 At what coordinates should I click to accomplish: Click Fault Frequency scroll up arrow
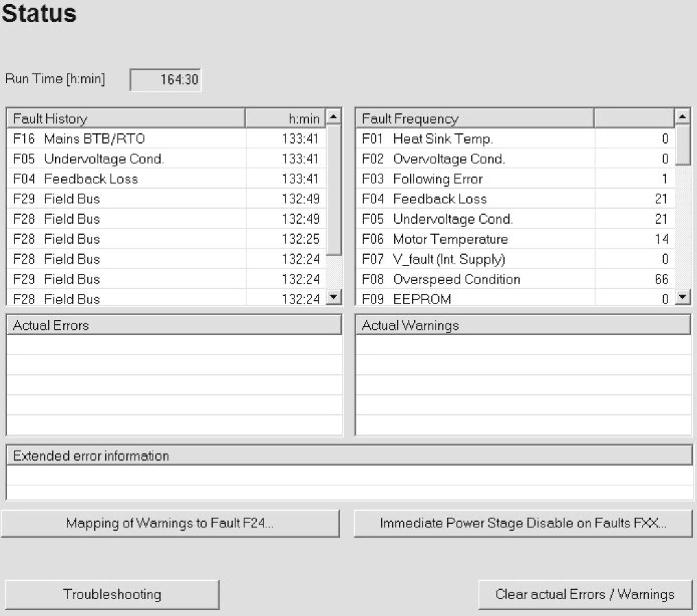tap(682, 117)
